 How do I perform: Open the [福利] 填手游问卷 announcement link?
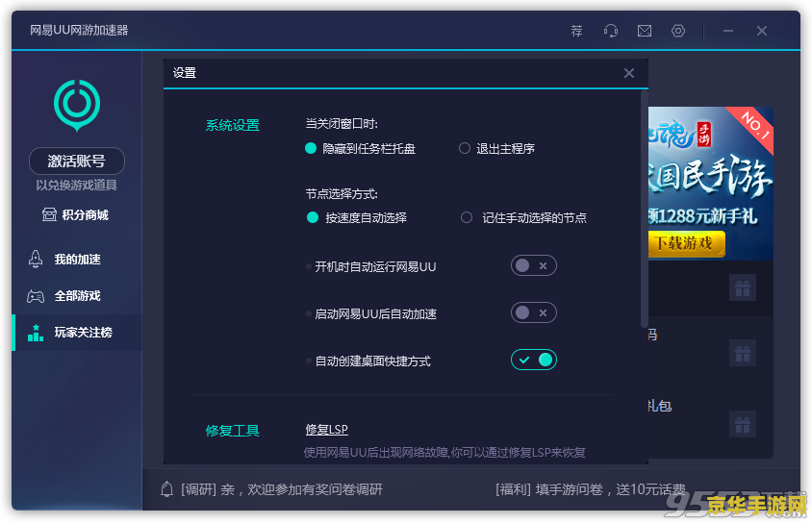click(x=591, y=489)
